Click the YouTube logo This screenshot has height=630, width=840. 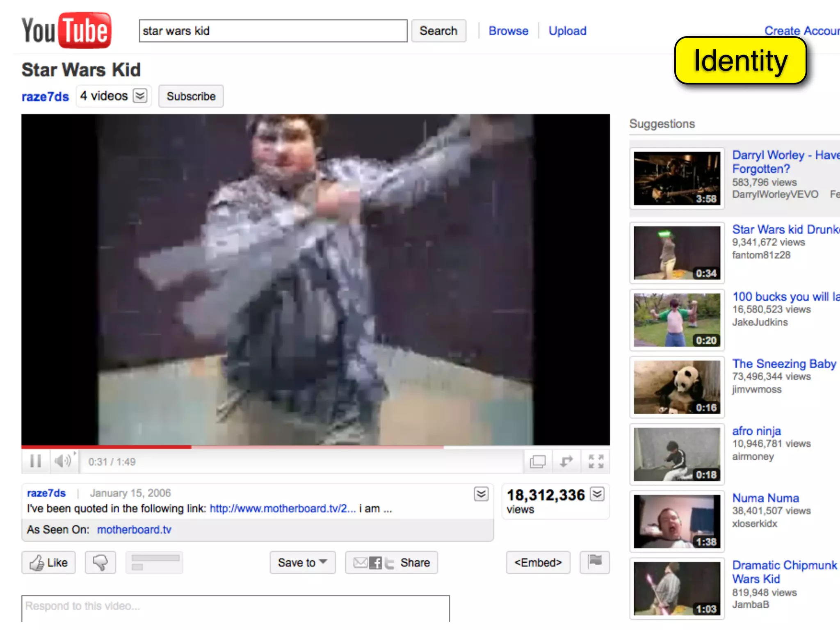(66, 31)
